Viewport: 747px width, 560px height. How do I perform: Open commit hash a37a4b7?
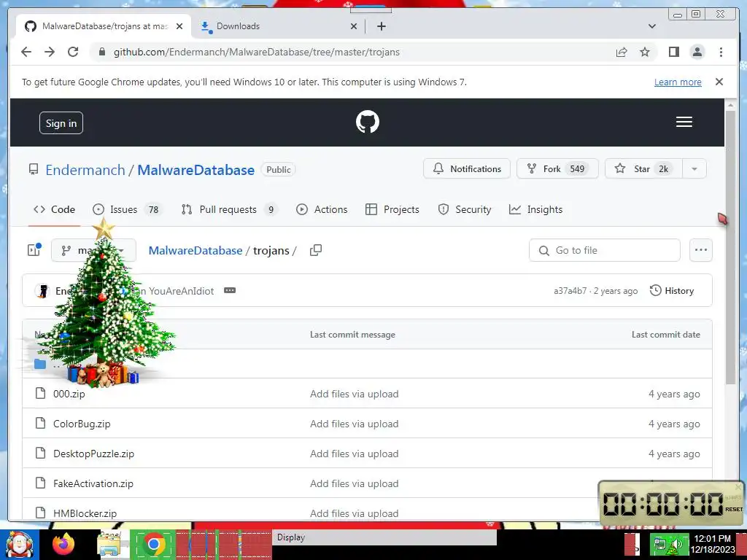click(x=570, y=291)
